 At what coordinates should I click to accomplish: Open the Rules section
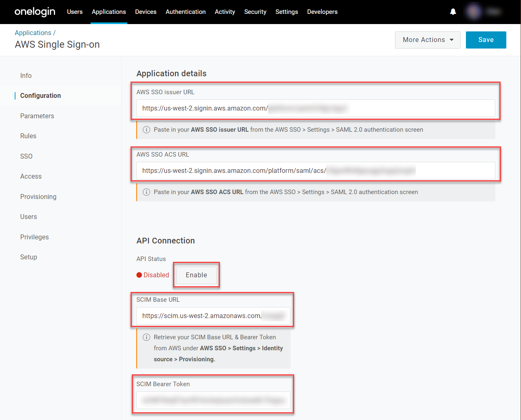[x=28, y=136]
